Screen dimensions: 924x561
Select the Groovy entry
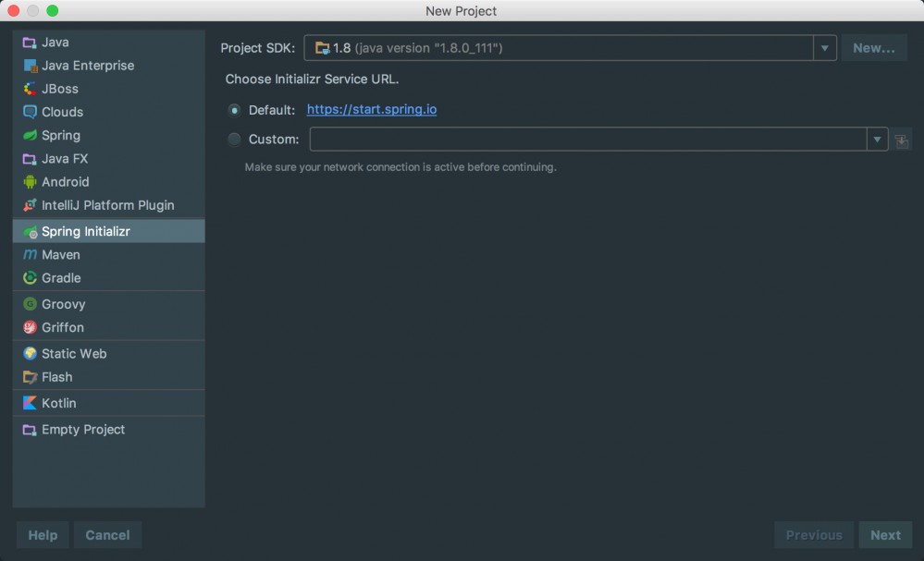pos(109,304)
